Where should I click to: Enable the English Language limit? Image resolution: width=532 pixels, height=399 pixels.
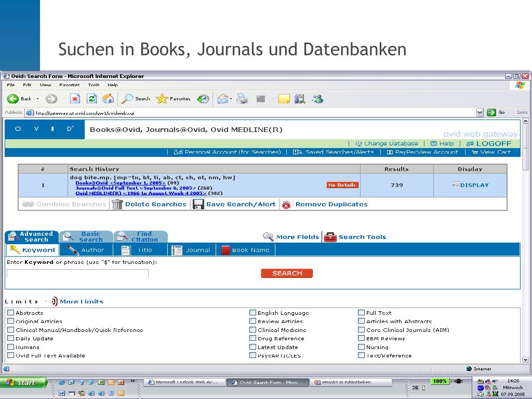coord(253,312)
